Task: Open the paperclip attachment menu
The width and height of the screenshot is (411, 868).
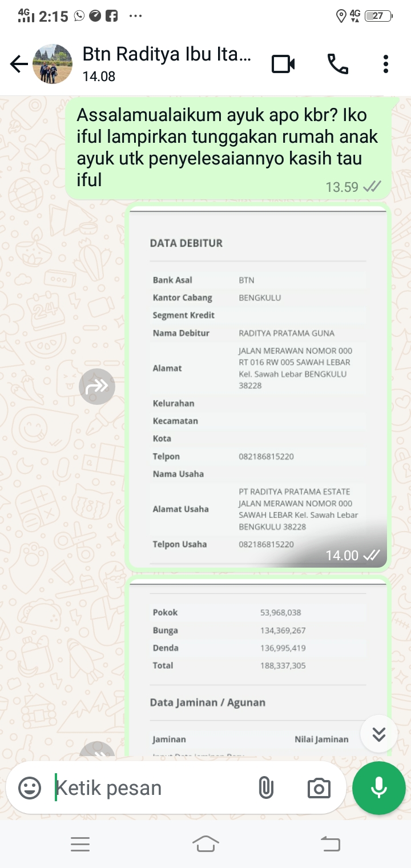Action: pos(266,788)
